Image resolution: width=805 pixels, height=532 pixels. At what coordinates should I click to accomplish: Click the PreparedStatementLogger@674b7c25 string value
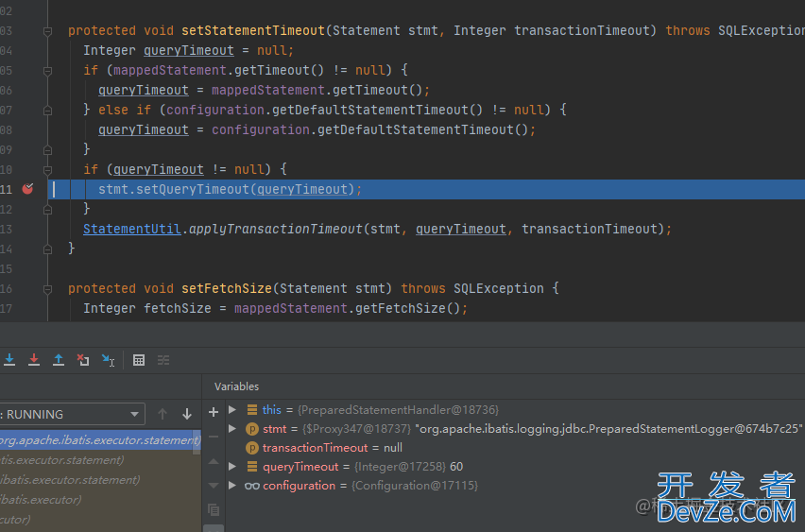click(608, 428)
